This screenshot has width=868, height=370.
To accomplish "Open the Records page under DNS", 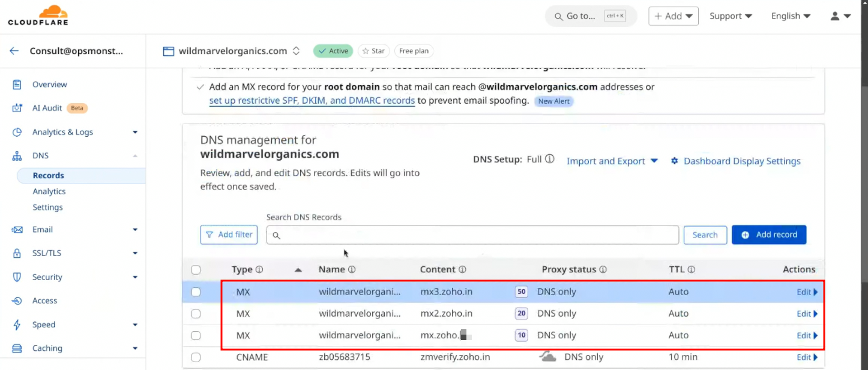I will pyautogui.click(x=49, y=176).
